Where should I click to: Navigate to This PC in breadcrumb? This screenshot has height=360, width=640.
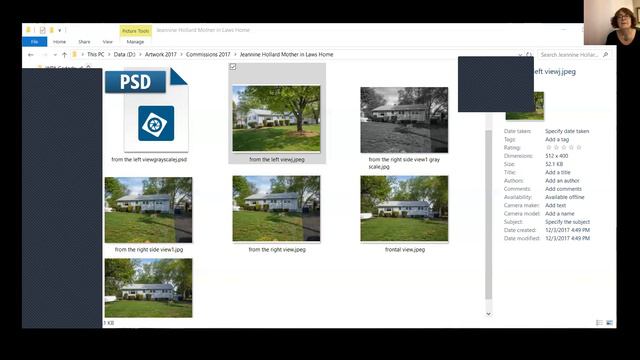[96, 54]
